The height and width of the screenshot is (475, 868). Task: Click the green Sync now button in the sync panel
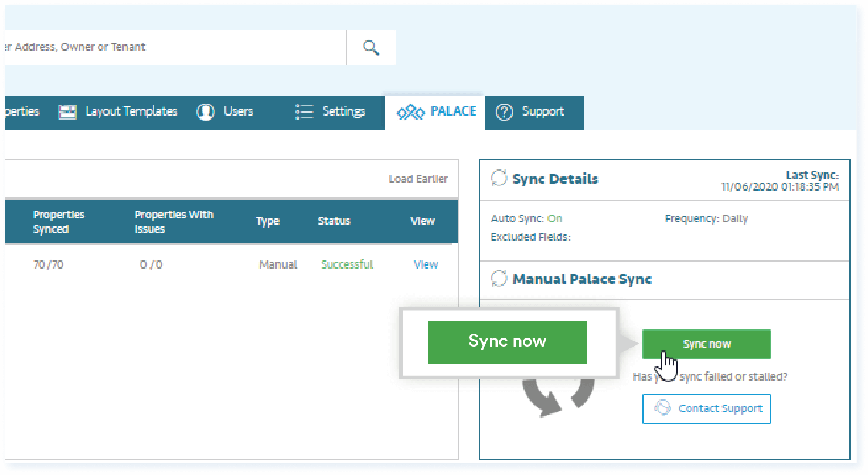coord(706,344)
